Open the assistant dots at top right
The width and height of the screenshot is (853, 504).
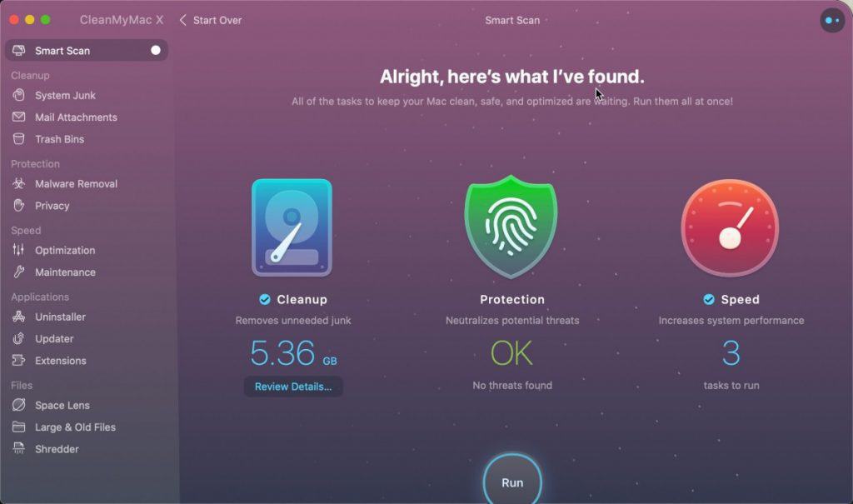click(832, 20)
